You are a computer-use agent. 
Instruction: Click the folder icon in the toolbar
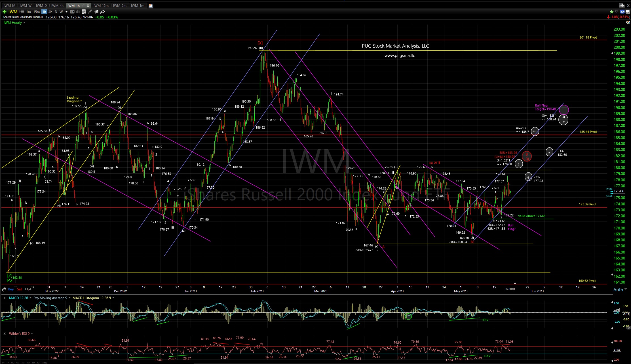click(x=96, y=12)
